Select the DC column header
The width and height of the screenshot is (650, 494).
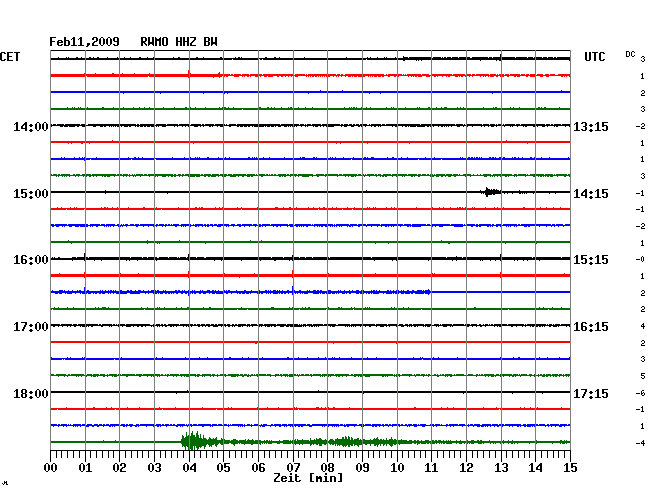630,54
